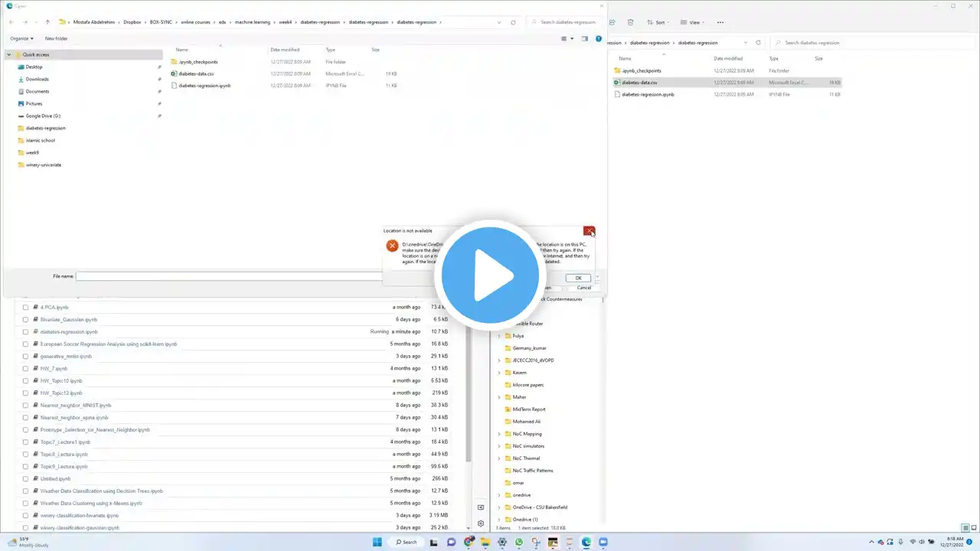The height and width of the screenshot is (551, 980).
Task: Tick the checkbox for winery-classification-bivariate.ipynb
Action: [x=25, y=515]
